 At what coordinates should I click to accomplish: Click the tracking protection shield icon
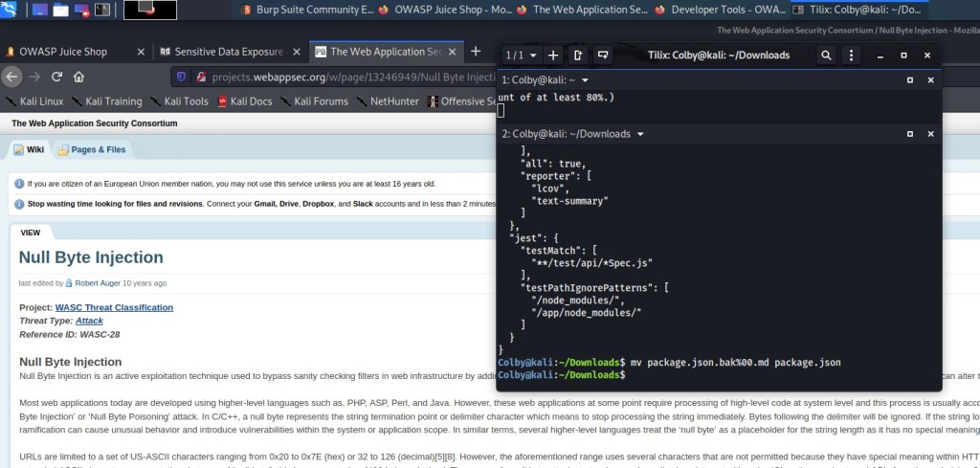pyautogui.click(x=182, y=77)
